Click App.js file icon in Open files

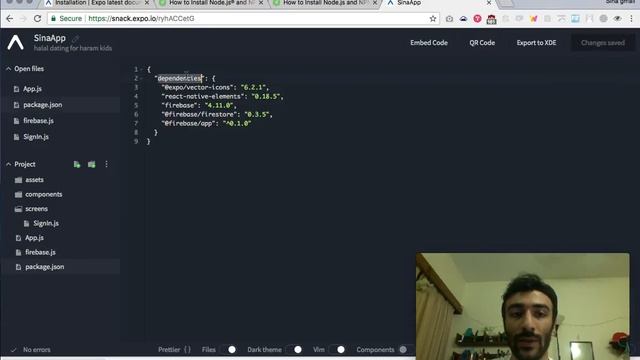[16, 89]
